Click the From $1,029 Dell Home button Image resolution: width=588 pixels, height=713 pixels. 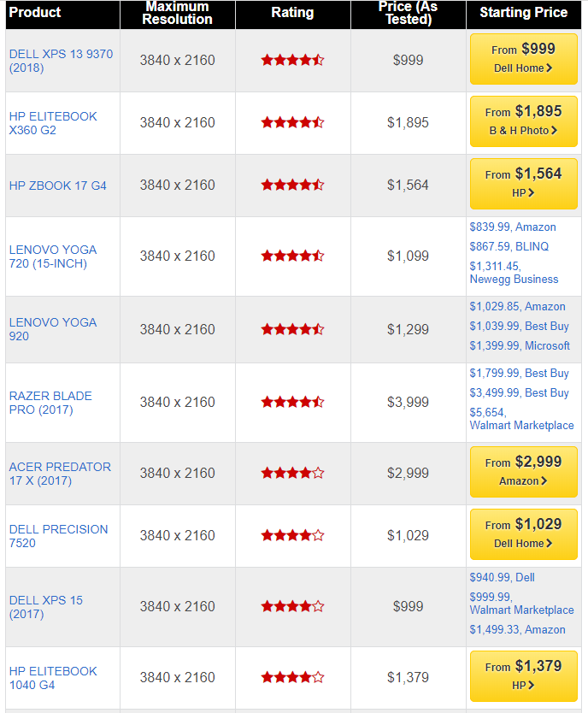click(523, 534)
